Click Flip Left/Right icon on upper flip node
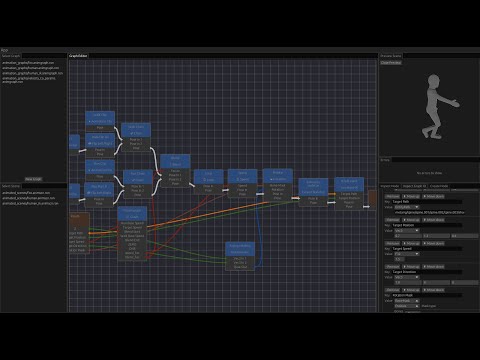This screenshot has height=360, width=480. pos(89,144)
